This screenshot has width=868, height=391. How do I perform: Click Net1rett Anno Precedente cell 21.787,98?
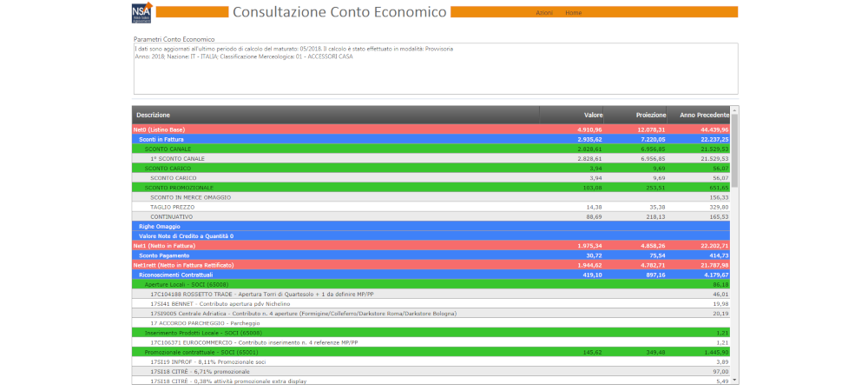coord(714,265)
